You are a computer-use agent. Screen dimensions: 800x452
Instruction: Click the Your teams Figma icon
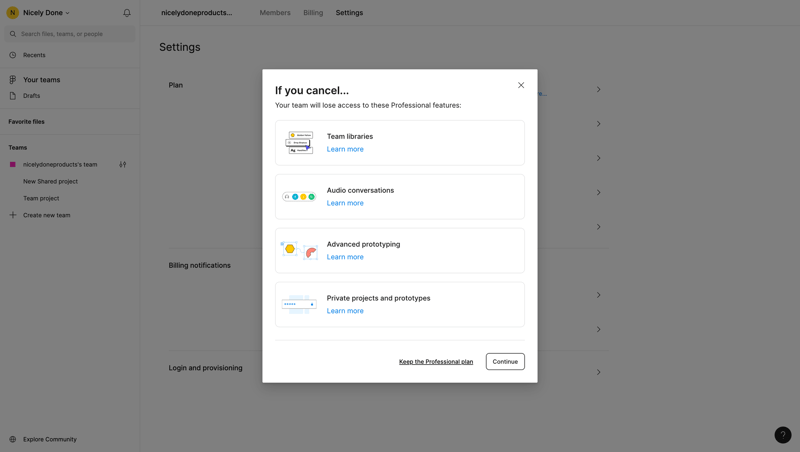[x=13, y=80]
